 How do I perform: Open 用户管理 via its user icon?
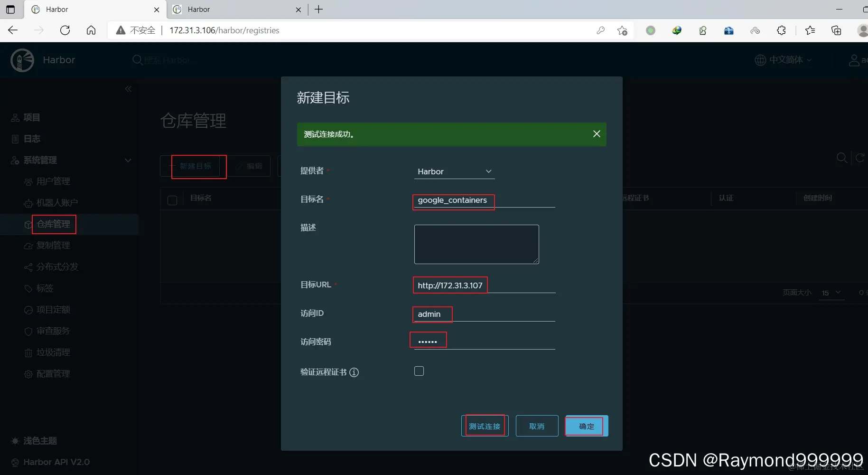point(28,181)
